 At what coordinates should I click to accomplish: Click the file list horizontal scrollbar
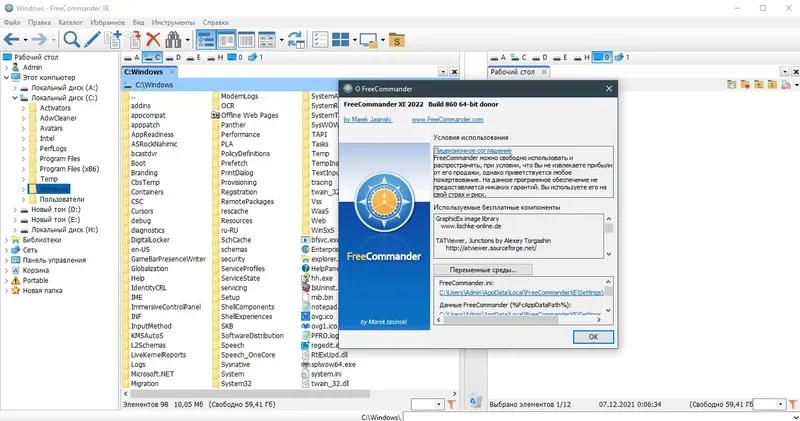(290, 394)
